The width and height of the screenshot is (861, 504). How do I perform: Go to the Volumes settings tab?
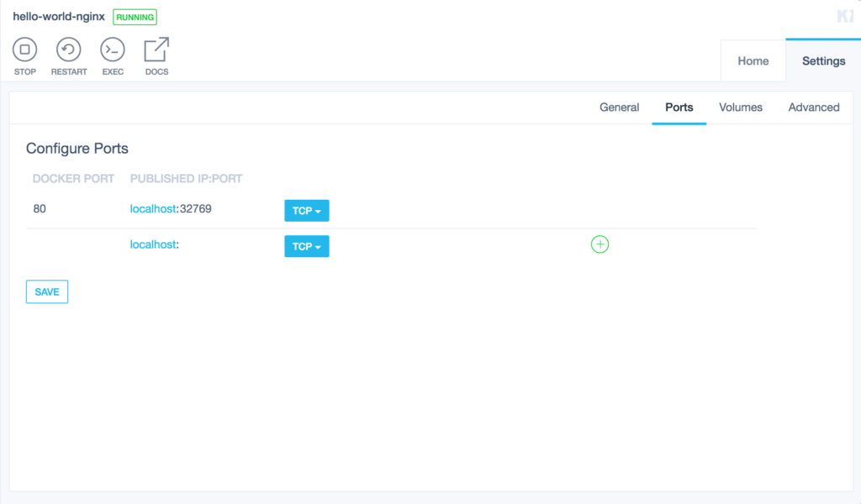click(x=740, y=108)
